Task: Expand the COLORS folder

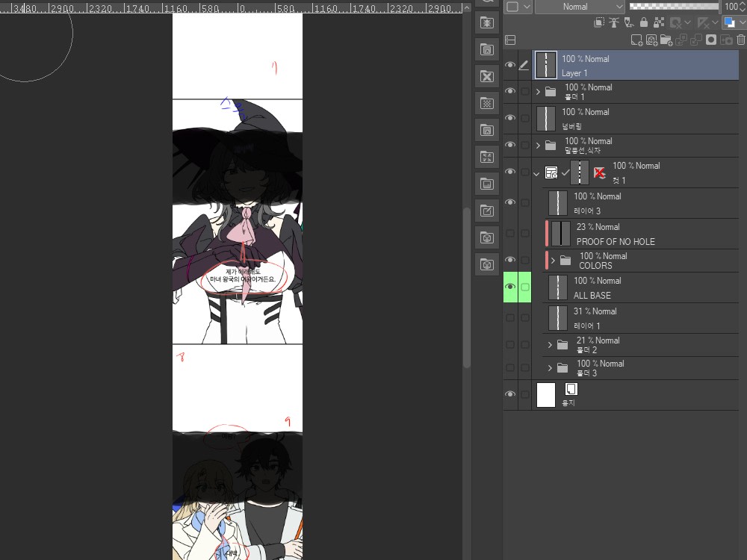Action: click(553, 261)
